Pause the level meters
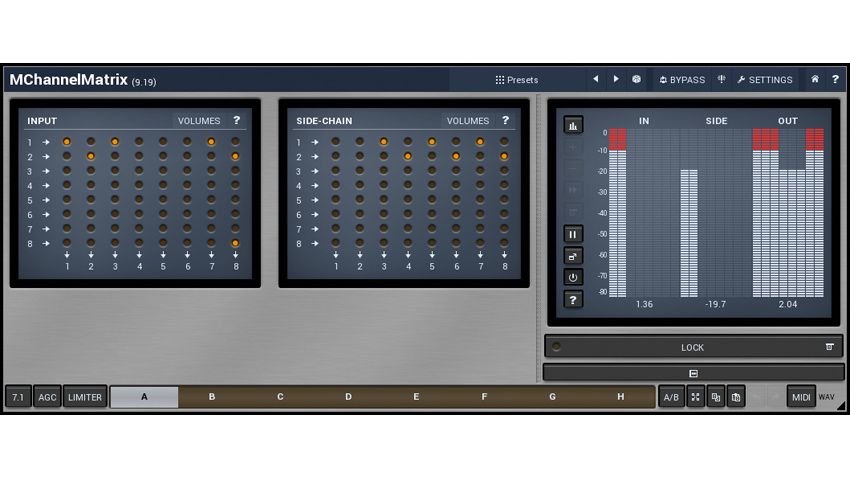Viewport: 850px width, 478px height. tap(573, 235)
